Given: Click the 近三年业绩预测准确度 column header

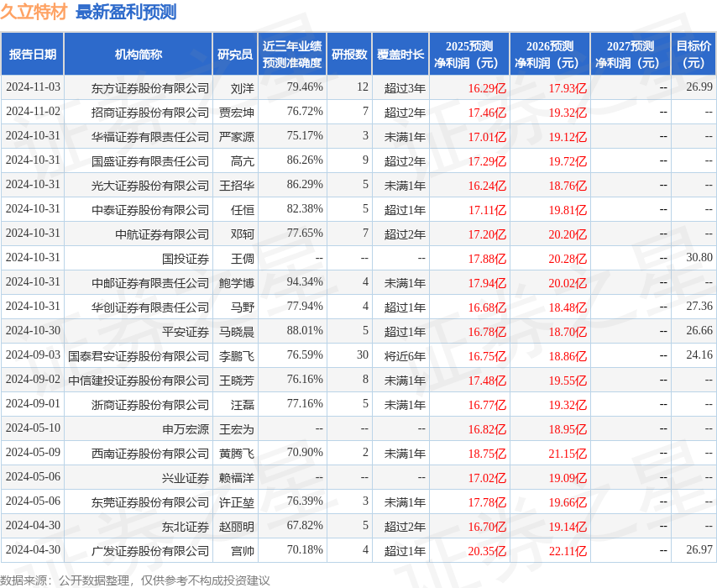Looking at the screenshot, I should click(292, 54).
